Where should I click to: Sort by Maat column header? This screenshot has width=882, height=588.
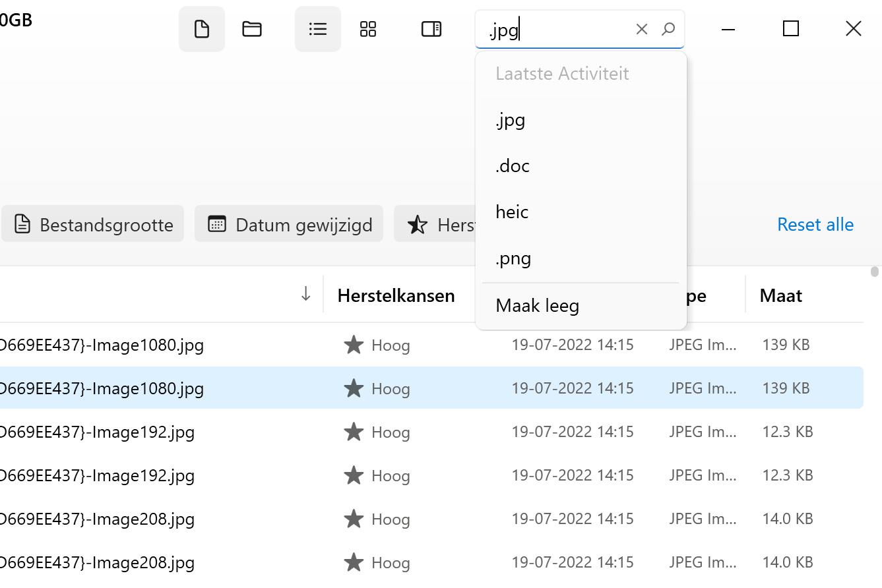point(781,295)
